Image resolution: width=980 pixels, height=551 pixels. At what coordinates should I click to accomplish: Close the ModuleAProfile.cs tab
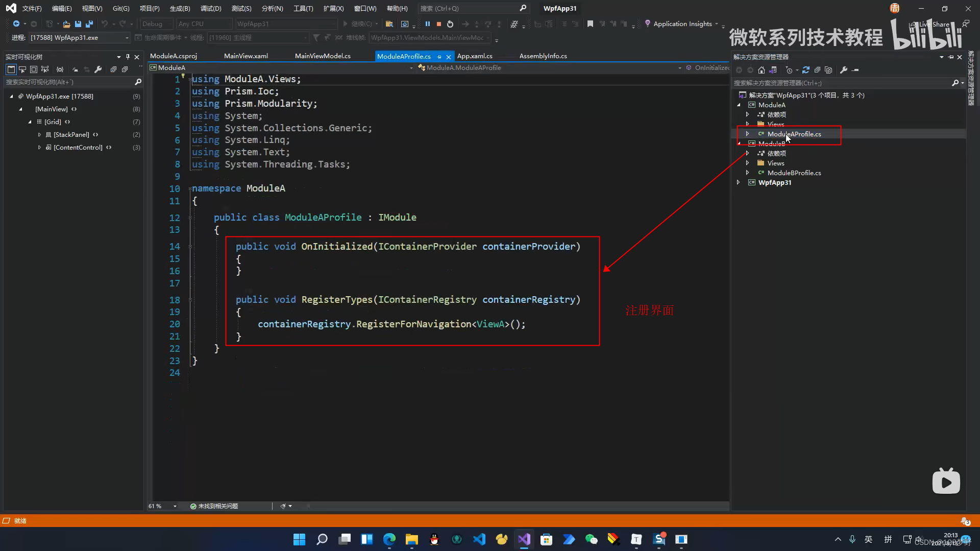coord(449,57)
